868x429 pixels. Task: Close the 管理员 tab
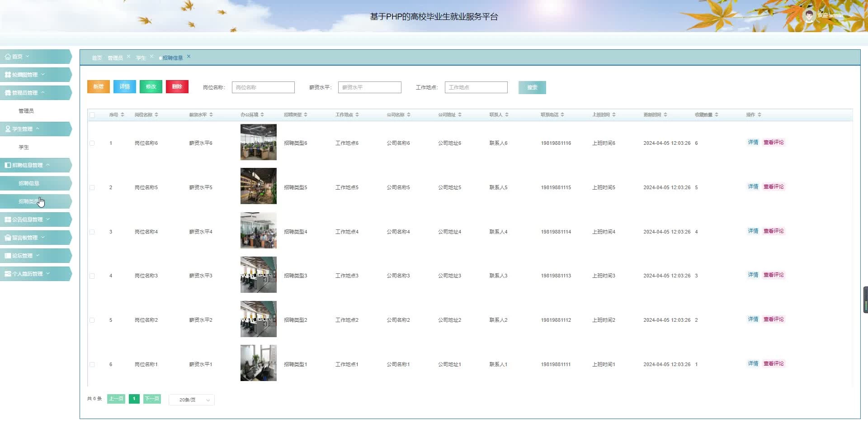[x=129, y=57]
